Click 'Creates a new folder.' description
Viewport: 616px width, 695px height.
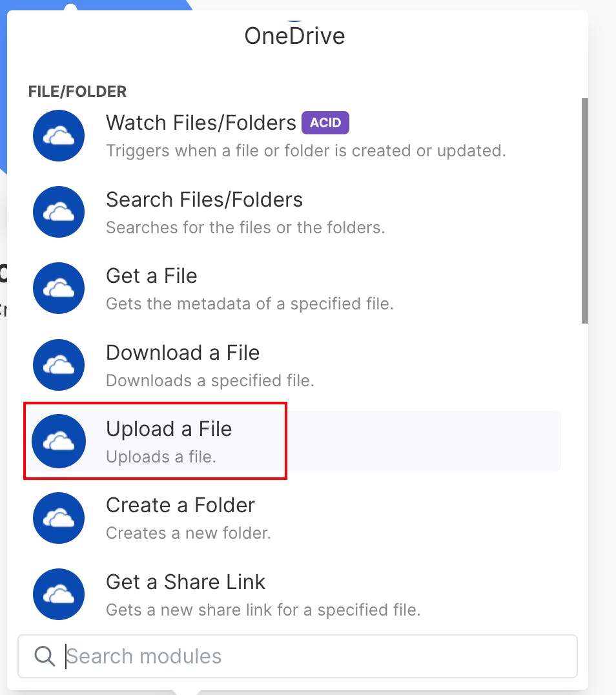tap(188, 533)
